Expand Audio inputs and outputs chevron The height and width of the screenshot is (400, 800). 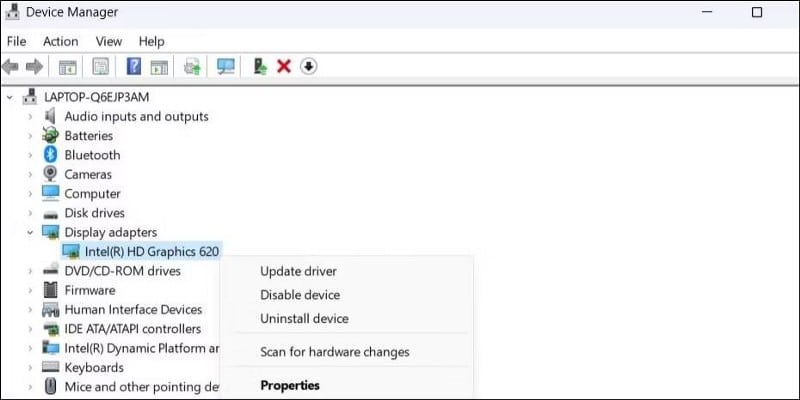pyautogui.click(x=30, y=116)
